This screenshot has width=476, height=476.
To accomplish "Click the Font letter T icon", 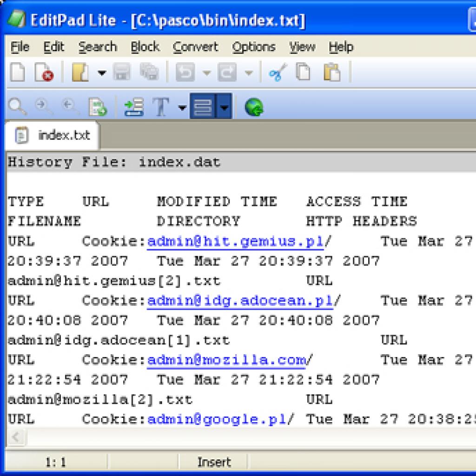I will (x=160, y=107).
